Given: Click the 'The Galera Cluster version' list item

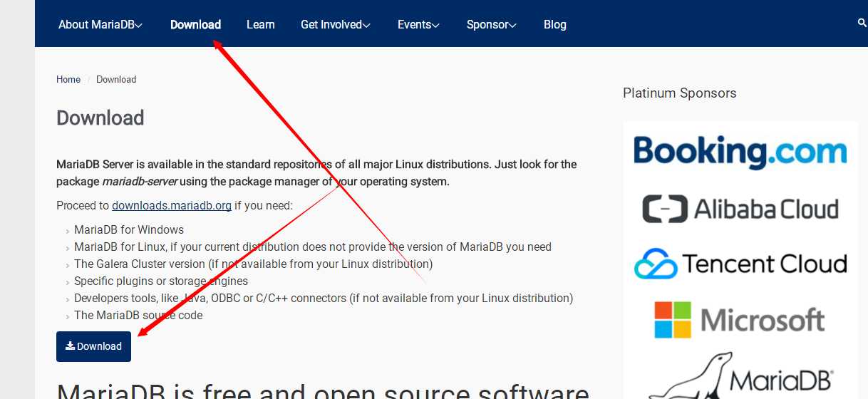Looking at the screenshot, I should 254,264.
